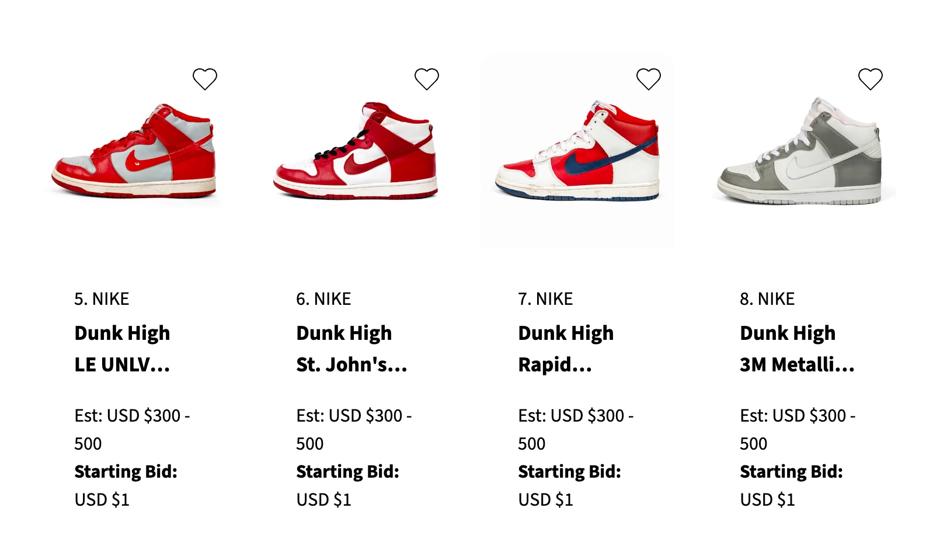Open the Dunk High LE UNLV title link
The image size is (933, 560).
[122, 349]
